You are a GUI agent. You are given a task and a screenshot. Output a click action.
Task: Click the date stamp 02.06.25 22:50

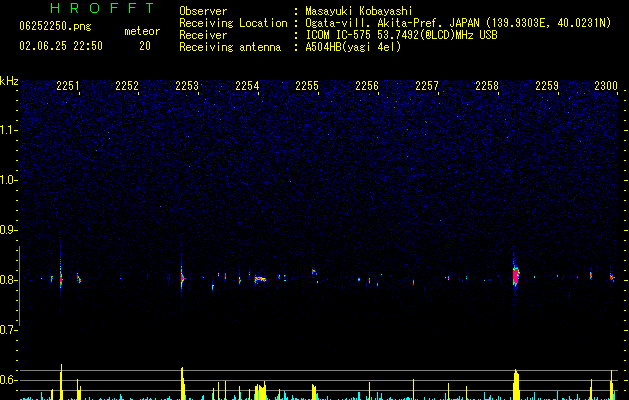pyautogui.click(x=61, y=46)
